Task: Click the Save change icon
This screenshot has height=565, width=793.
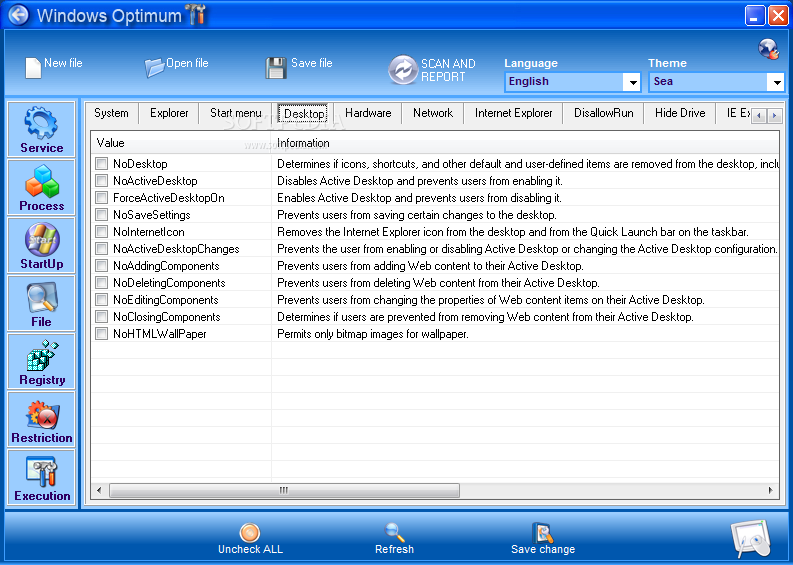Action: pyautogui.click(x=543, y=532)
